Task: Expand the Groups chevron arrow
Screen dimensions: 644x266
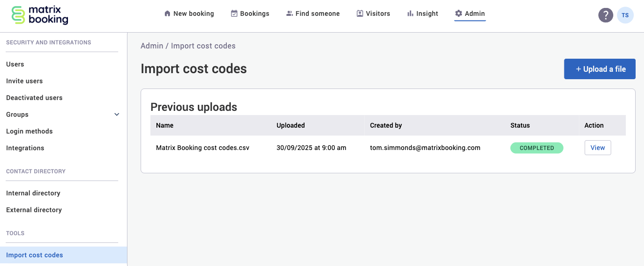Action: [117, 115]
